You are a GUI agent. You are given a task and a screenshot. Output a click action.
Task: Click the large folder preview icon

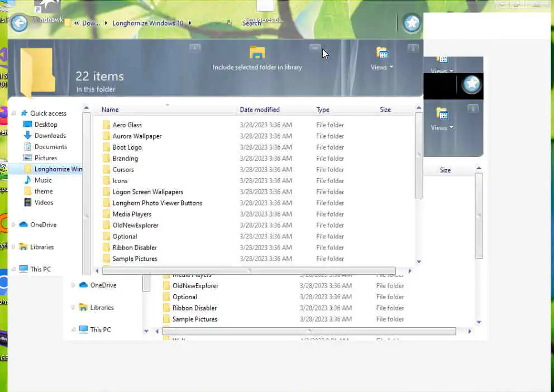pos(37,72)
